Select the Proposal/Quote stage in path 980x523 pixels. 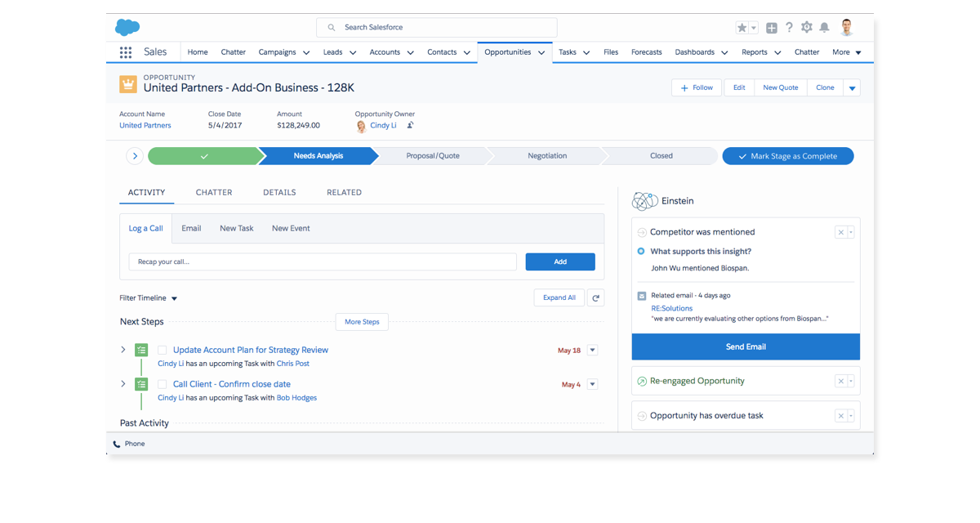click(x=433, y=156)
